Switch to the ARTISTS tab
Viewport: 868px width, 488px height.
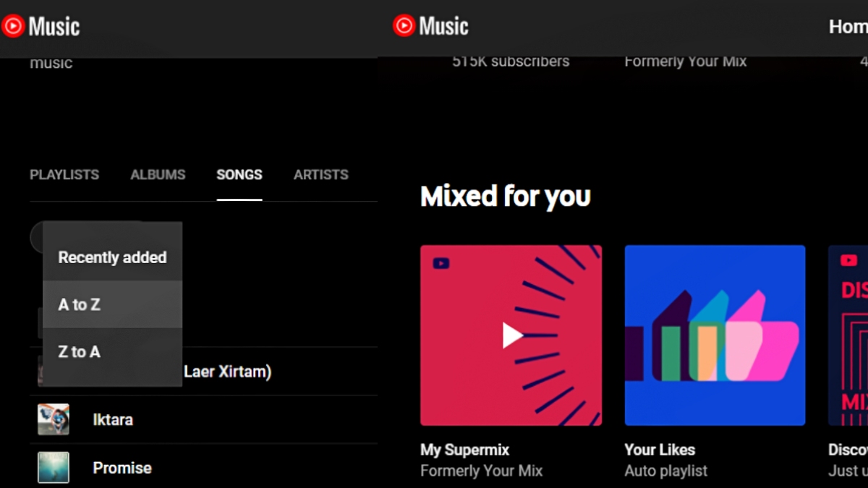[x=321, y=174]
